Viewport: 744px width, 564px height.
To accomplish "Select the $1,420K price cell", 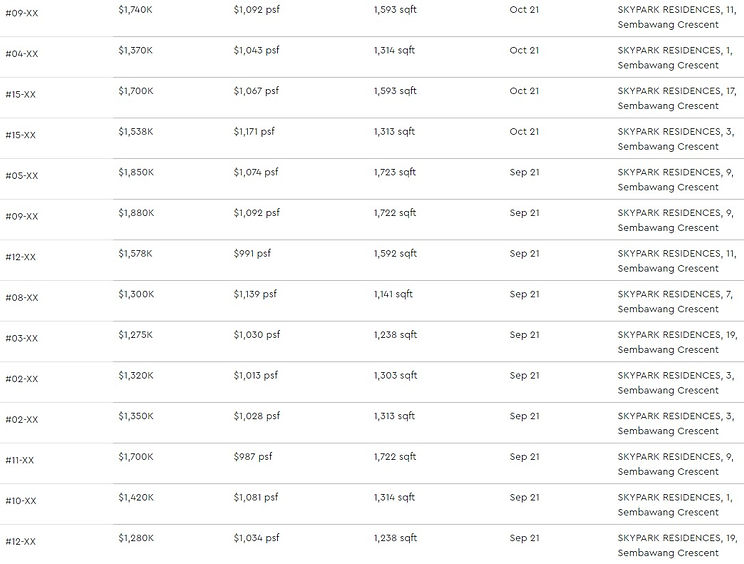I will tap(136, 497).
